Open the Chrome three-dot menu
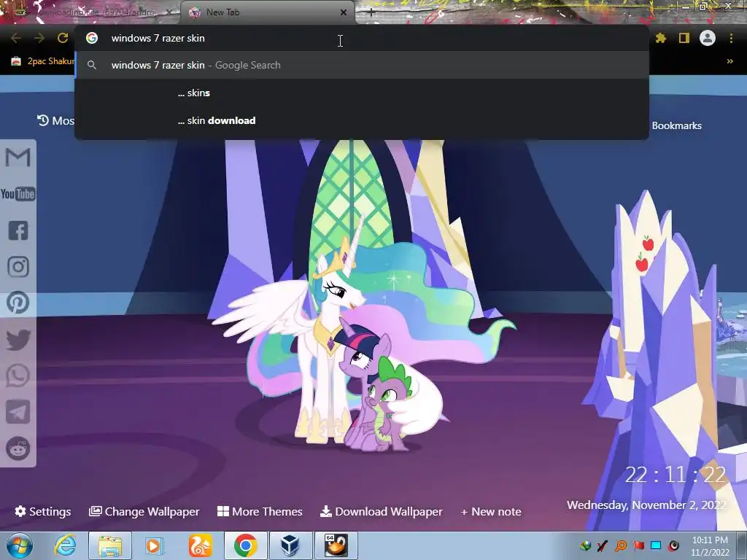Viewport: 747px width, 560px height. (x=731, y=38)
